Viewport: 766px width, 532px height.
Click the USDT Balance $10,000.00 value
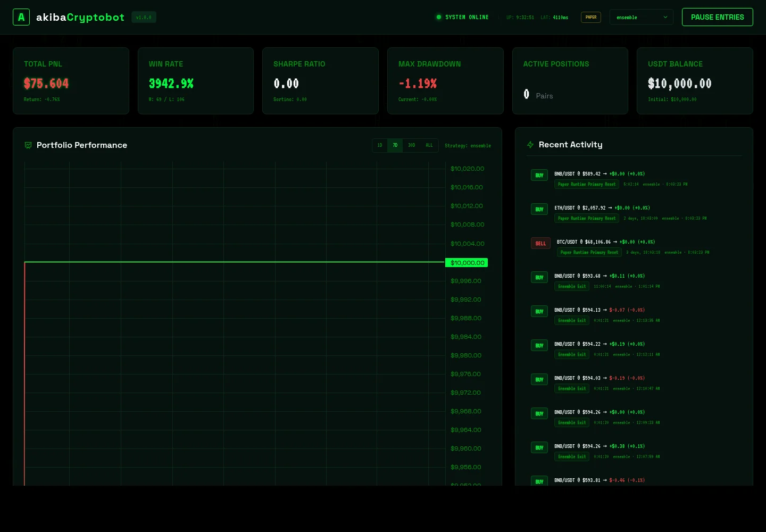point(680,84)
